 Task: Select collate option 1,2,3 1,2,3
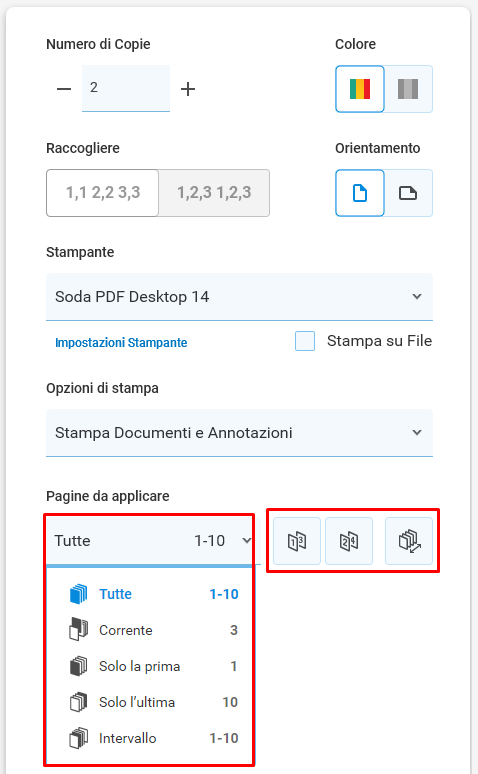(x=214, y=193)
